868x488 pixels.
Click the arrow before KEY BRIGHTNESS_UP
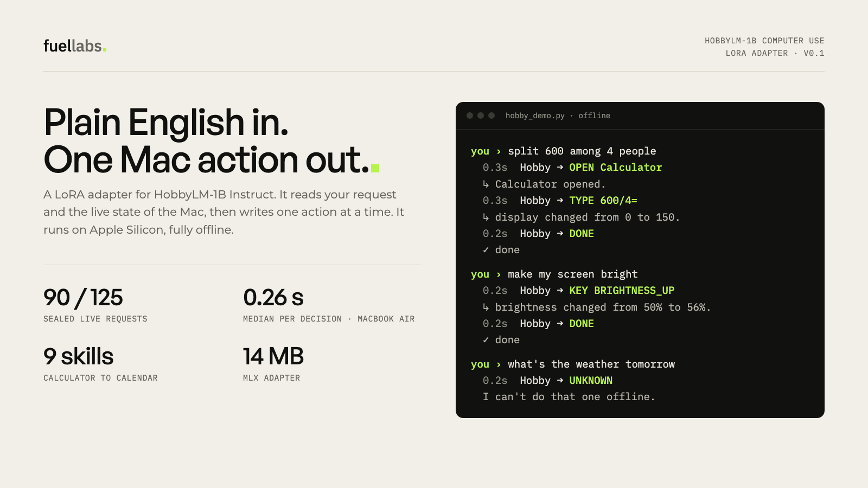(560, 291)
